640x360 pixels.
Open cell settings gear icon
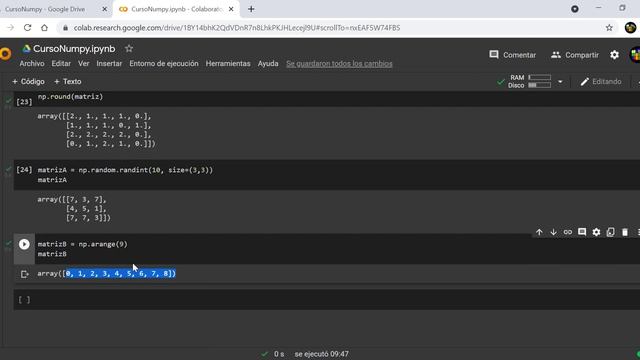click(596, 232)
